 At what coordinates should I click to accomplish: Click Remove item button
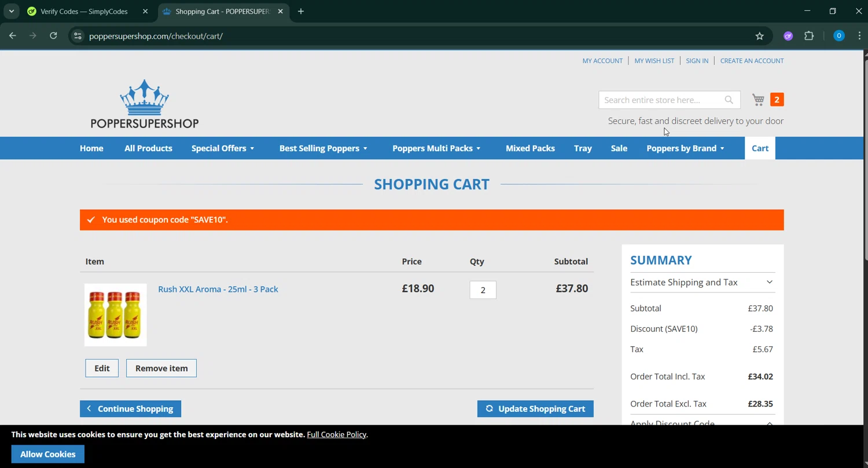(x=161, y=368)
